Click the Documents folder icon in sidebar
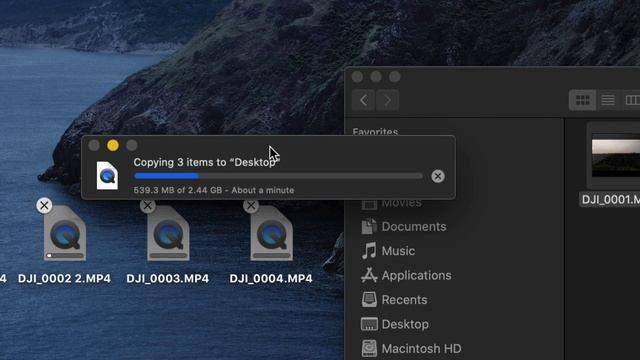The height and width of the screenshot is (360, 640). coord(369,226)
